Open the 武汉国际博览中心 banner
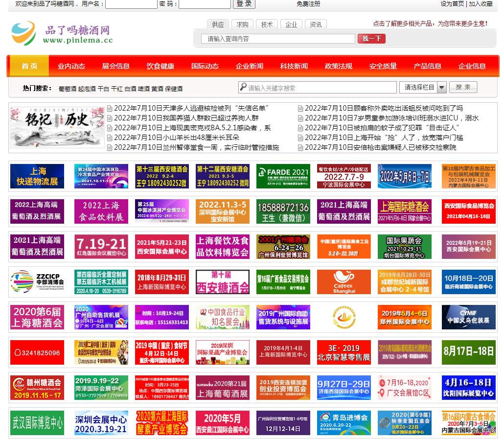 37,423
